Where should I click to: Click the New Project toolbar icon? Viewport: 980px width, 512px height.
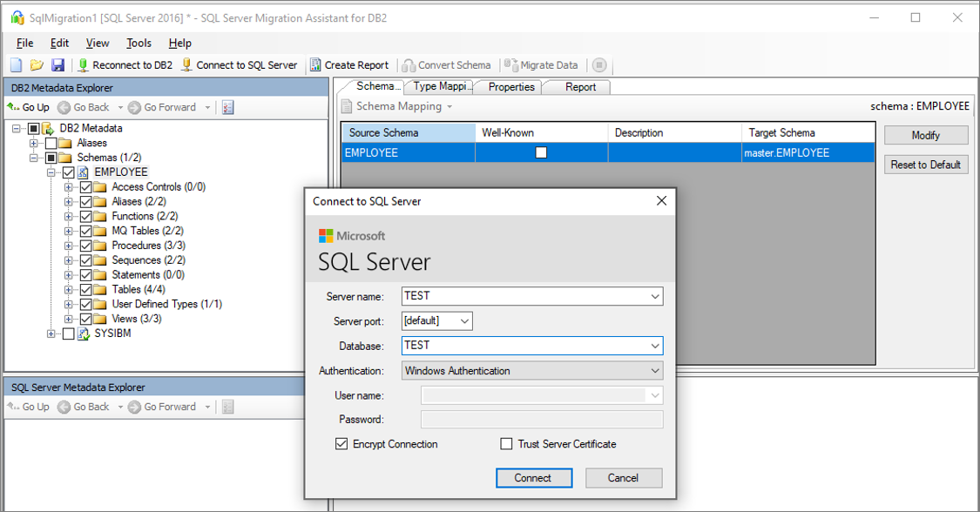click(16, 65)
